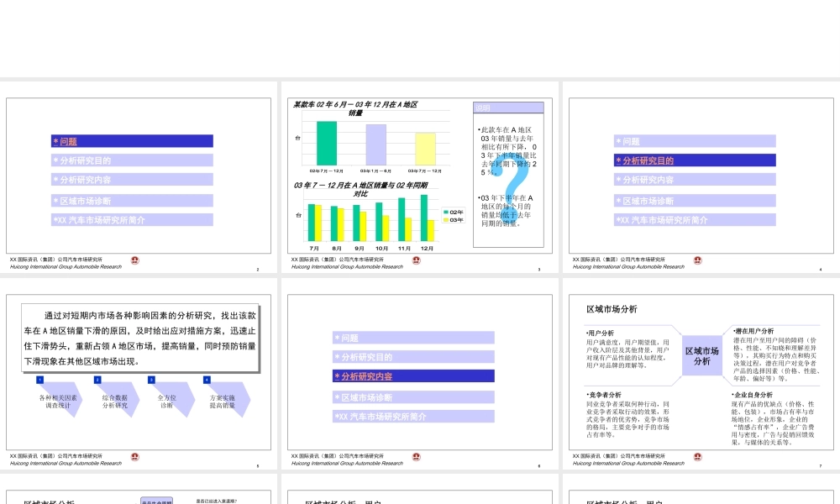This screenshot has height=504, width=840.
Task: Click bullet text starting 03年下半年在A
Action: point(506,211)
